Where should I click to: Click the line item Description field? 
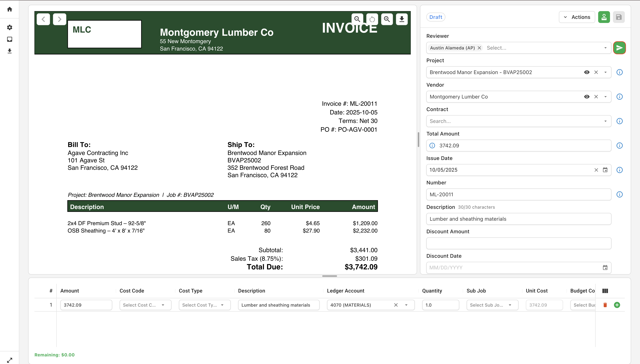tap(279, 305)
